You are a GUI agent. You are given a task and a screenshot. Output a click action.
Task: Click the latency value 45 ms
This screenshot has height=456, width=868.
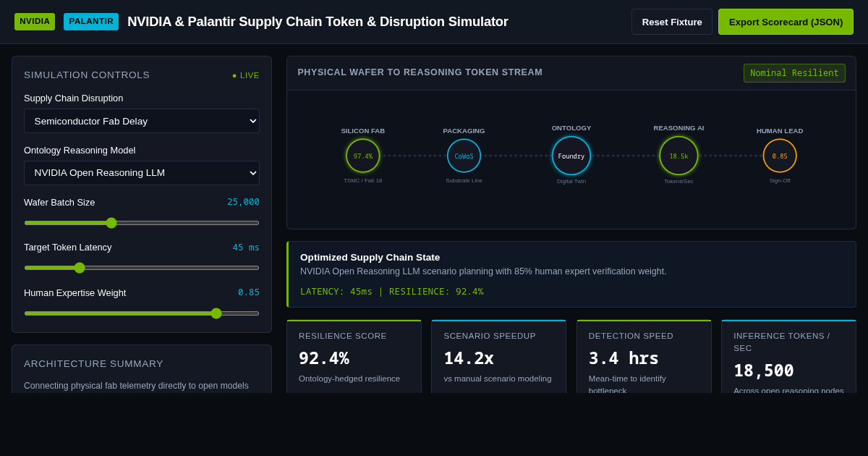coord(246,248)
